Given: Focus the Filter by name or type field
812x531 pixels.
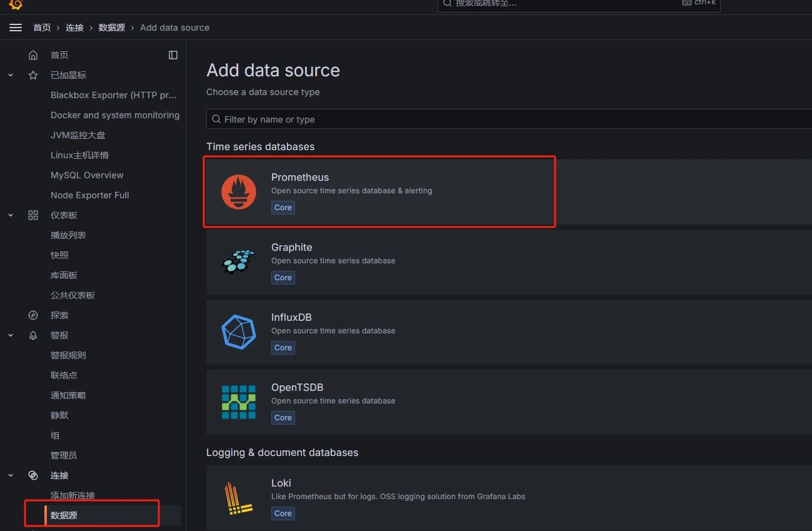Looking at the screenshot, I should pos(509,119).
